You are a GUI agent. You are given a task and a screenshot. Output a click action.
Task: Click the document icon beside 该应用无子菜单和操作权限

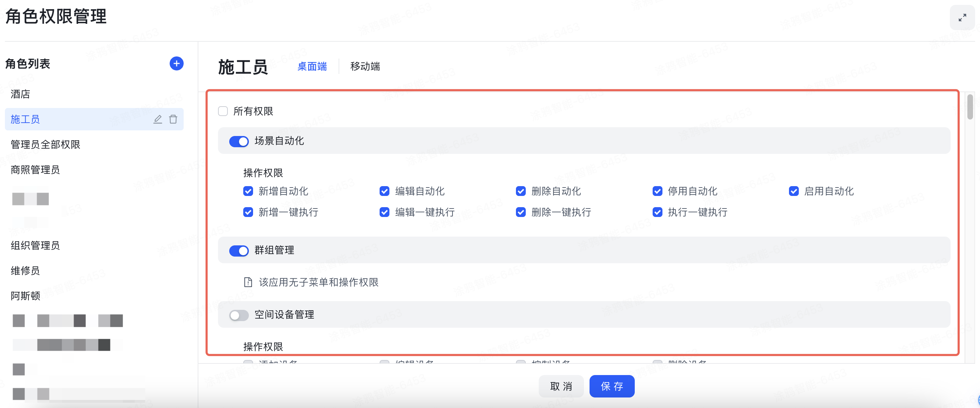click(248, 283)
